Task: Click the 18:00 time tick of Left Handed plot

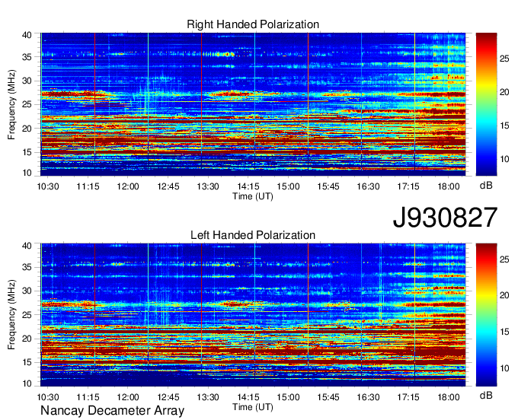Action: (x=448, y=397)
